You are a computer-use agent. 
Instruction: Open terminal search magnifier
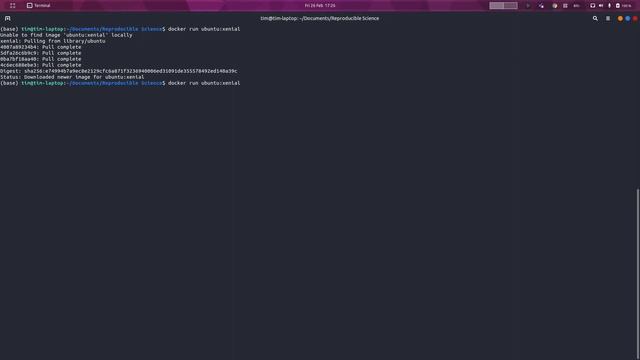tap(595, 18)
